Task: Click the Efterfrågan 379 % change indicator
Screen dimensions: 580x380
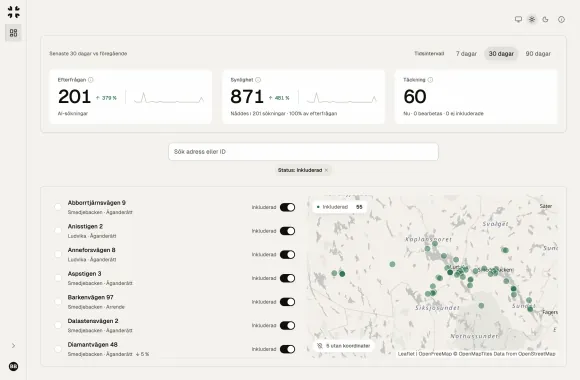Action: pyautogui.click(x=106, y=98)
